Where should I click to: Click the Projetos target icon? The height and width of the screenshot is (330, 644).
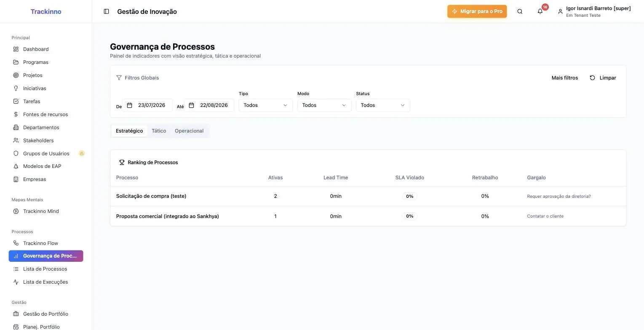tap(16, 75)
